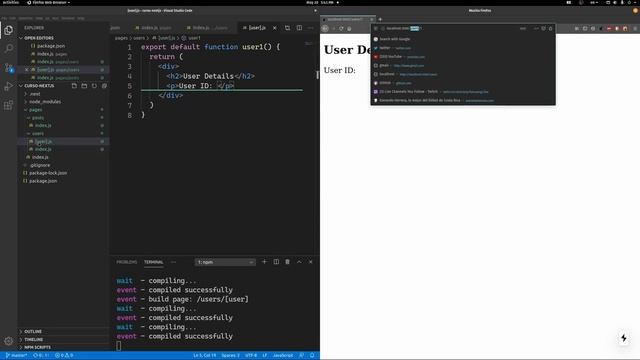Kill the terminal with the trash icon
Image resolution: width=640 pixels, height=360 pixels.
coord(287,262)
